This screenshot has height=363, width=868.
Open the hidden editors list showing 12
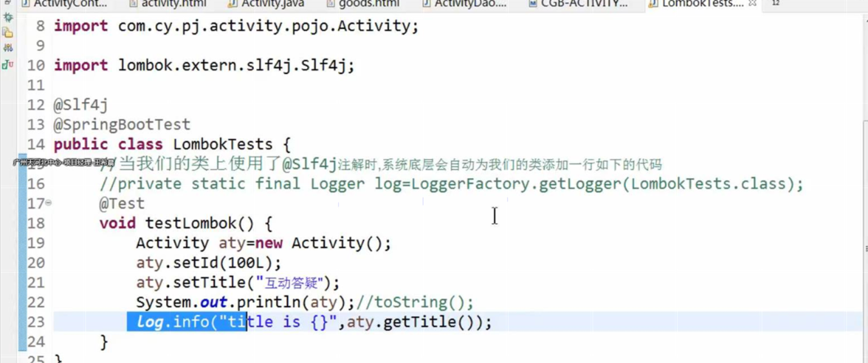pos(776,4)
